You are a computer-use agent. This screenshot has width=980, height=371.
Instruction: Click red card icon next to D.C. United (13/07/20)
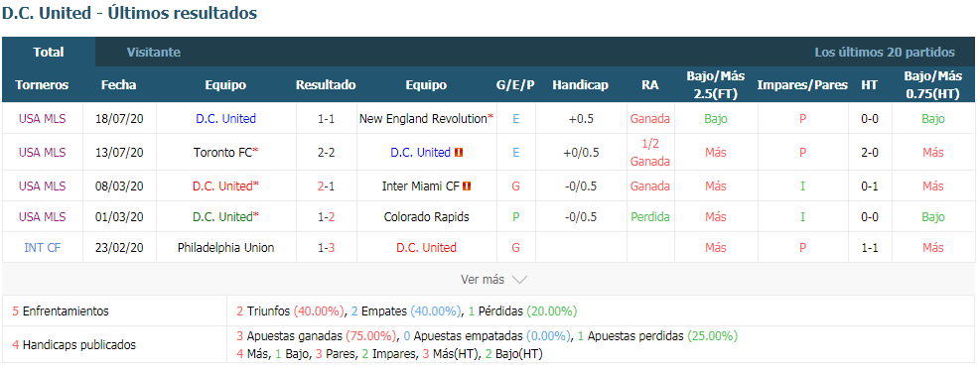pyautogui.click(x=459, y=153)
